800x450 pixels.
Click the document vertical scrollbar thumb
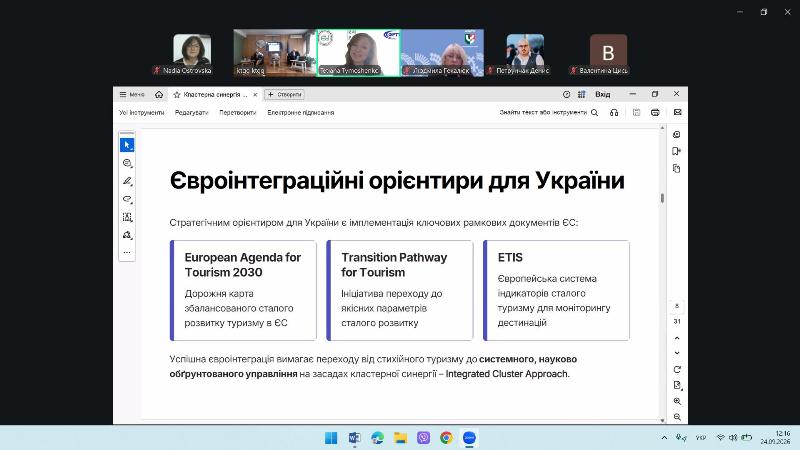(x=662, y=198)
